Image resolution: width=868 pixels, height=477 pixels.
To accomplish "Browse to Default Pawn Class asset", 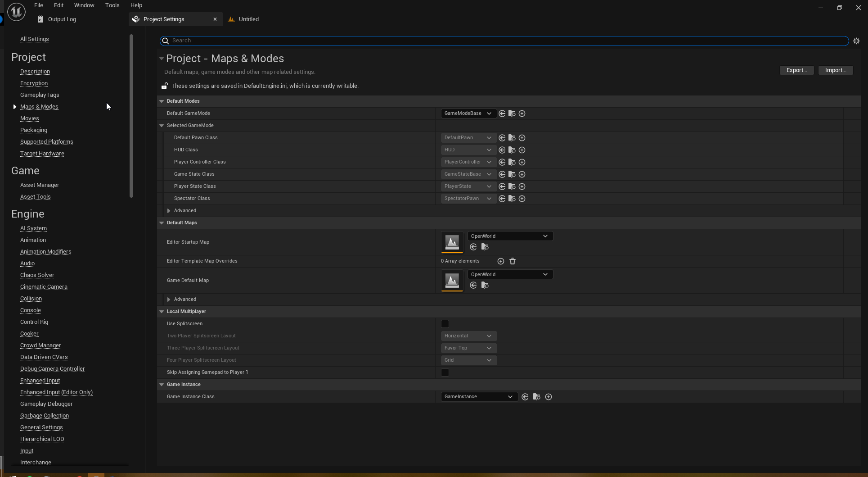I will click(x=512, y=138).
